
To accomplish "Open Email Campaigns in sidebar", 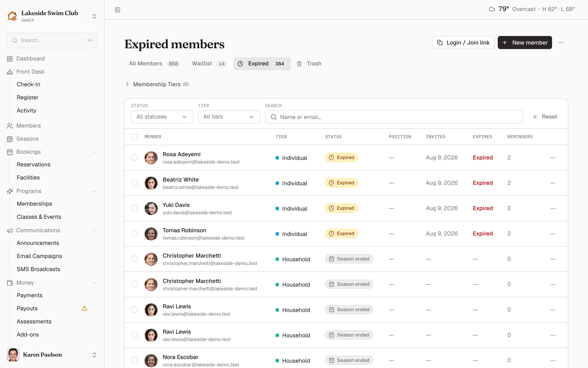I will 39,256.
